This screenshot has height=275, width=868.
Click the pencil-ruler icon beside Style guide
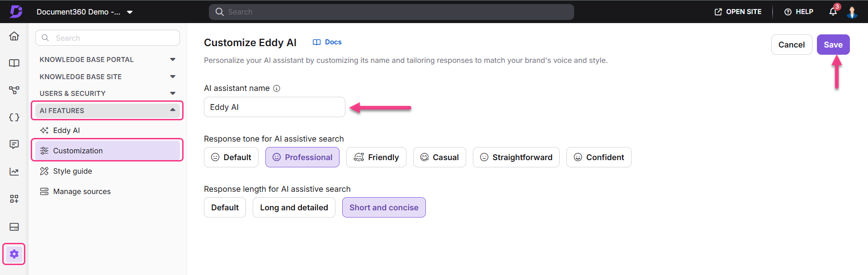point(44,171)
